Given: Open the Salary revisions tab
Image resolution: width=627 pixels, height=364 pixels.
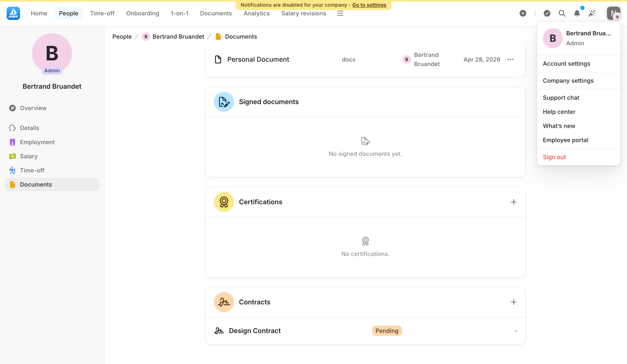Looking at the screenshot, I should (304, 13).
